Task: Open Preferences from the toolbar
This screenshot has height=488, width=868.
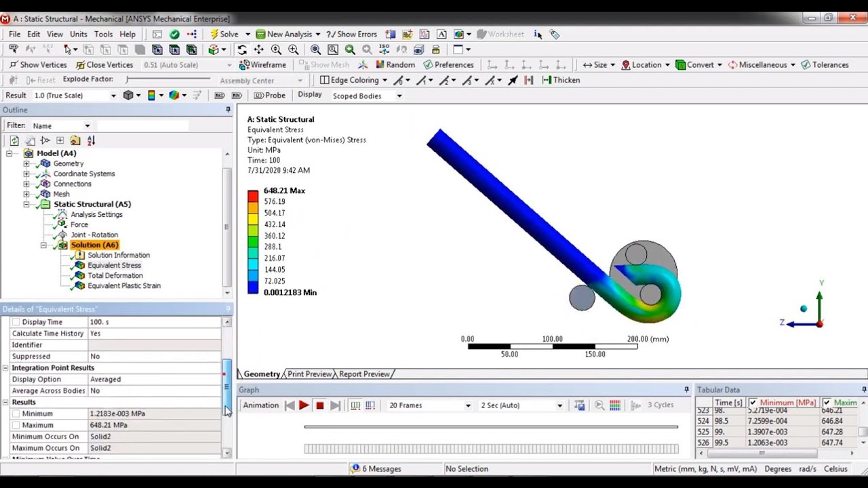Action: click(448, 64)
